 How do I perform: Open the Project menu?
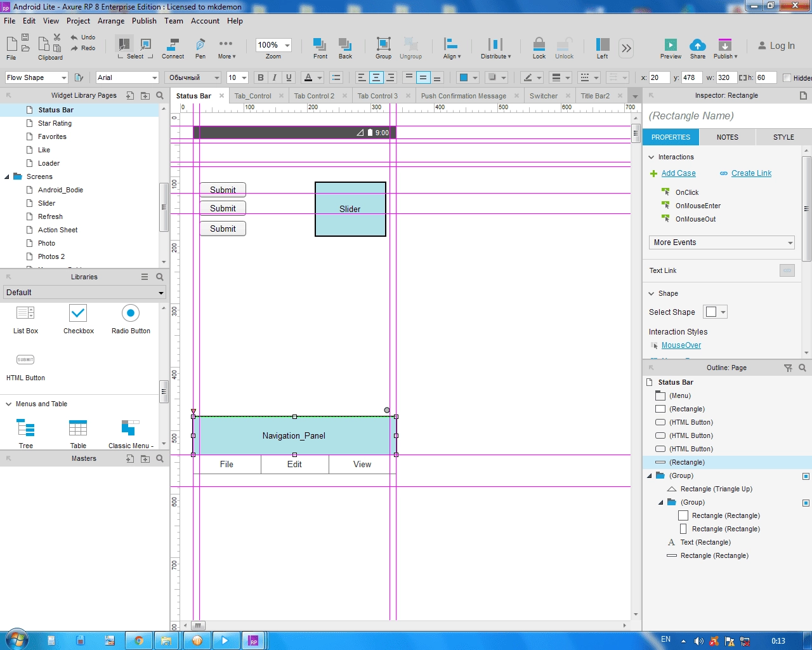coord(78,21)
